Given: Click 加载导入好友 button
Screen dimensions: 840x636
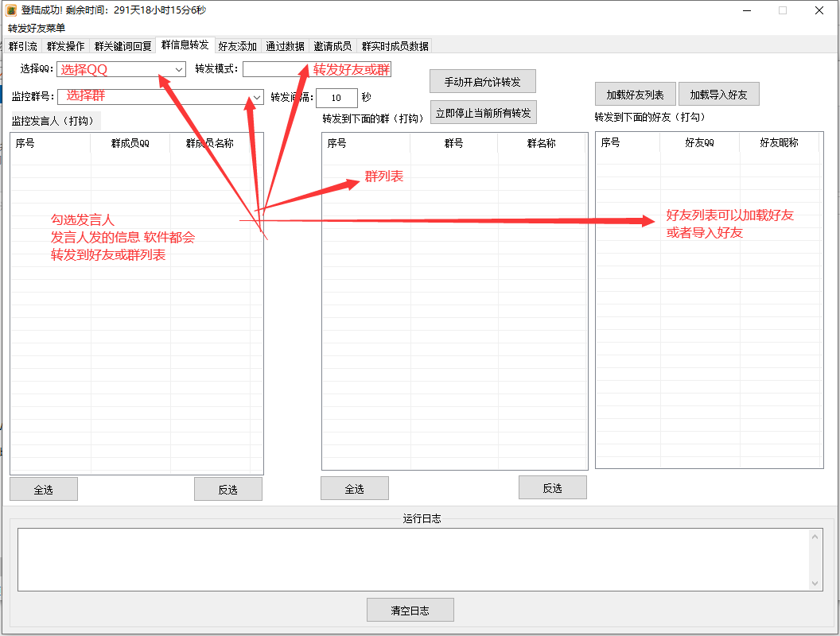Looking at the screenshot, I should pyautogui.click(x=719, y=95).
